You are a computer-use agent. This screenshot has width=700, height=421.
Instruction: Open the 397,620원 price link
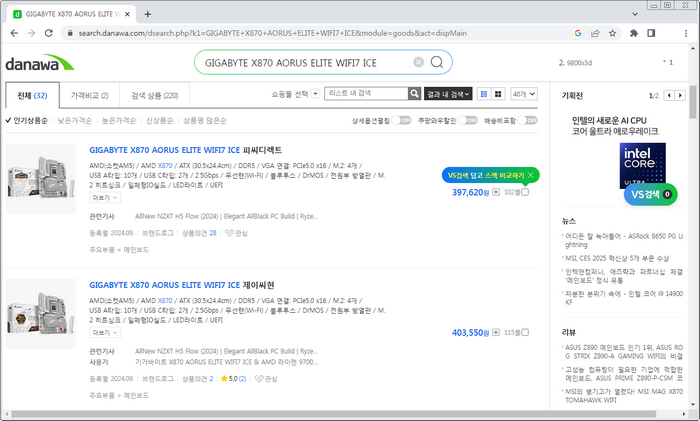(x=471, y=192)
